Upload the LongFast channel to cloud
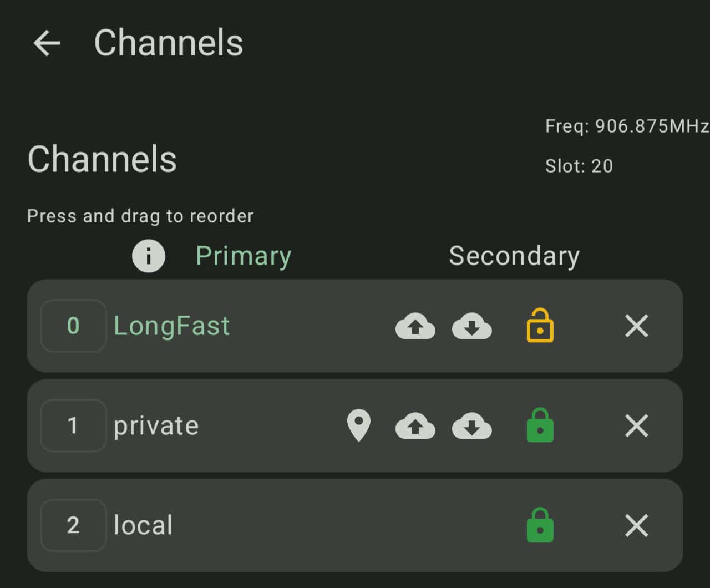 pyautogui.click(x=415, y=327)
